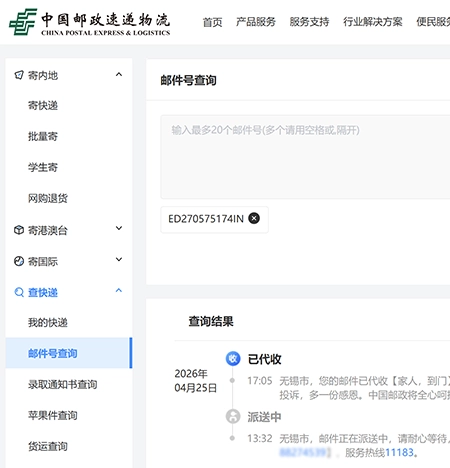
Task: Click the mail number input text area
Action: coord(305,157)
